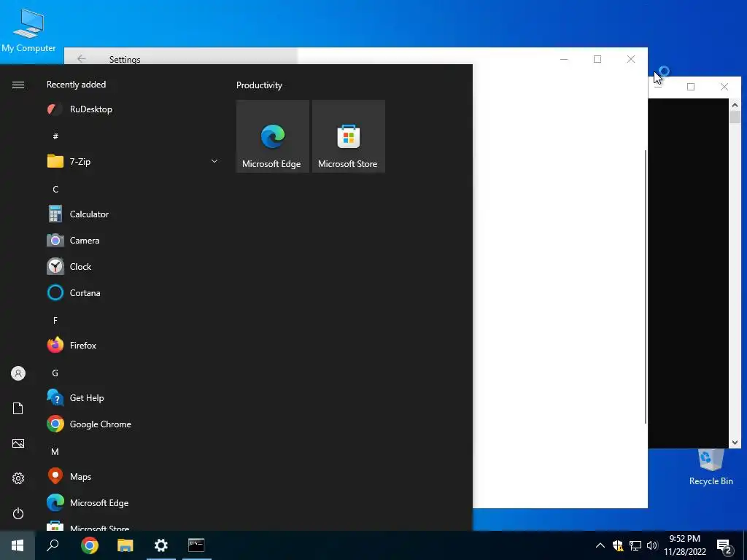Minimize the Settings window
The image size is (747, 560).
click(x=564, y=59)
